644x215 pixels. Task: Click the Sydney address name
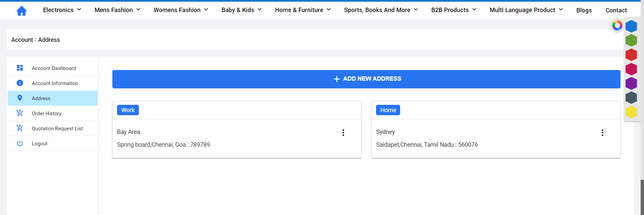pyautogui.click(x=385, y=132)
